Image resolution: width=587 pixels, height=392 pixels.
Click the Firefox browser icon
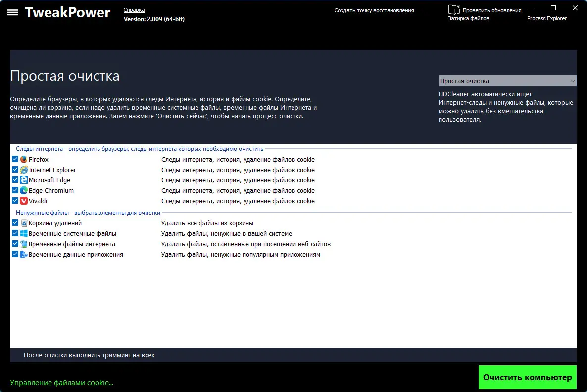(x=24, y=159)
